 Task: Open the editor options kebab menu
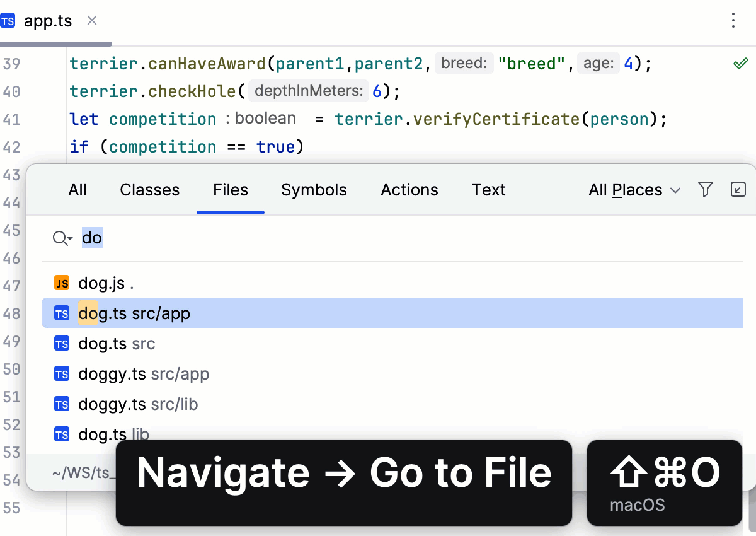click(x=733, y=20)
